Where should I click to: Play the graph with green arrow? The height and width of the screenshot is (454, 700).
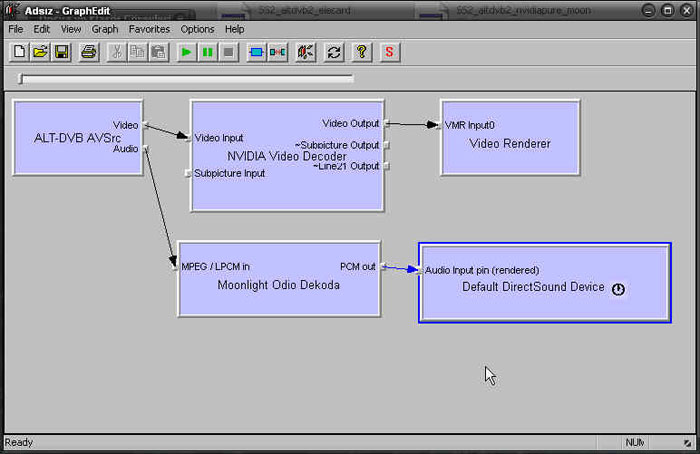point(186,52)
